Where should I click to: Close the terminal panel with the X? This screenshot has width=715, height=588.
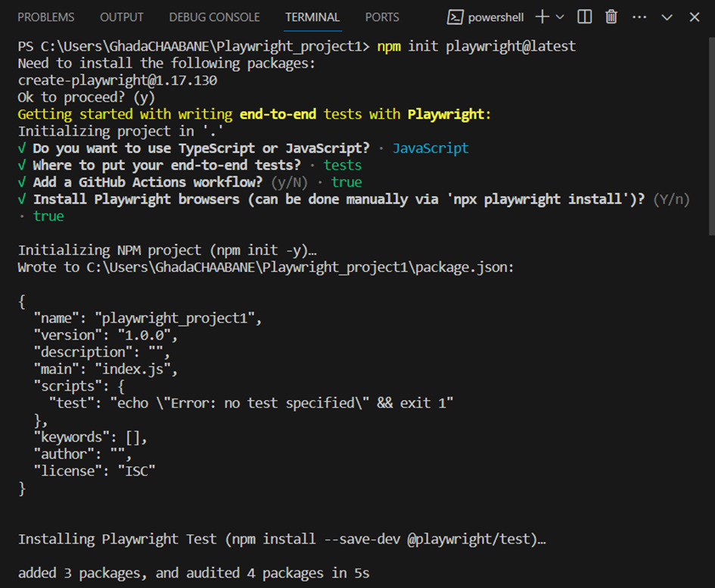click(x=694, y=17)
